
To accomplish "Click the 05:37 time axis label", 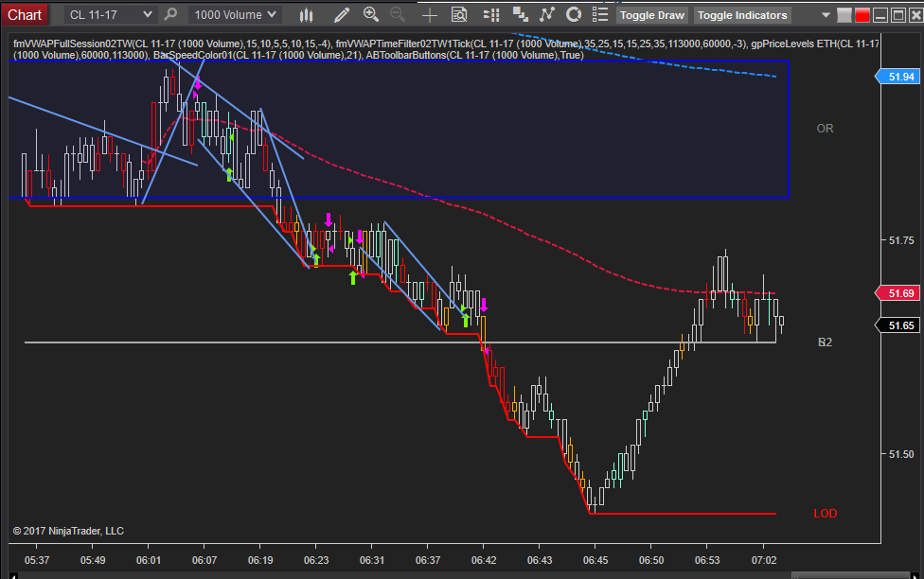I will [37, 560].
